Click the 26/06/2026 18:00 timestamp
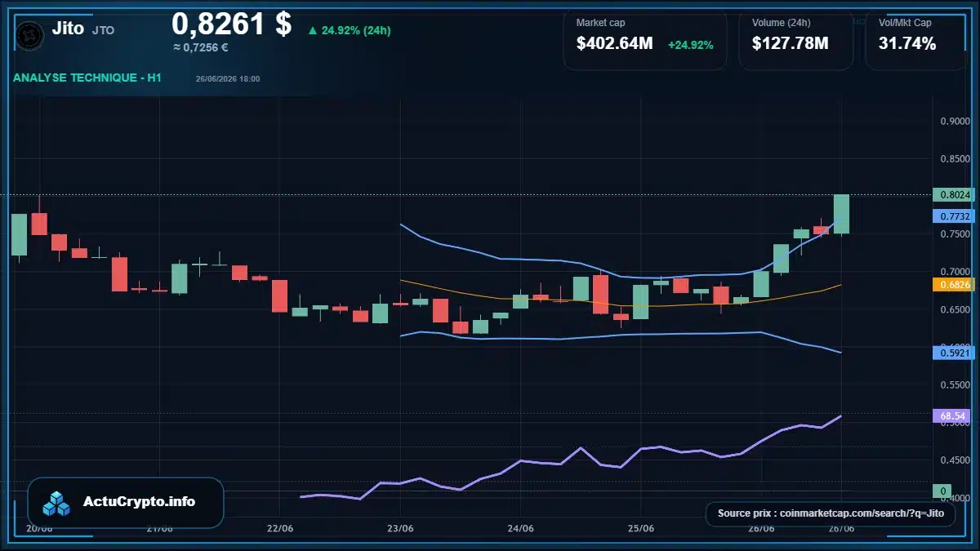Viewport: 980px width, 551px height. 228,79
